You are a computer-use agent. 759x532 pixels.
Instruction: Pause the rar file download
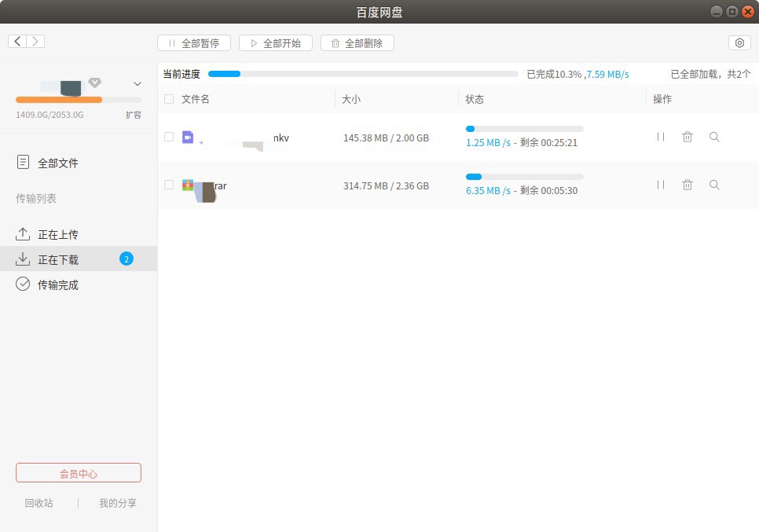(x=661, y=185)
